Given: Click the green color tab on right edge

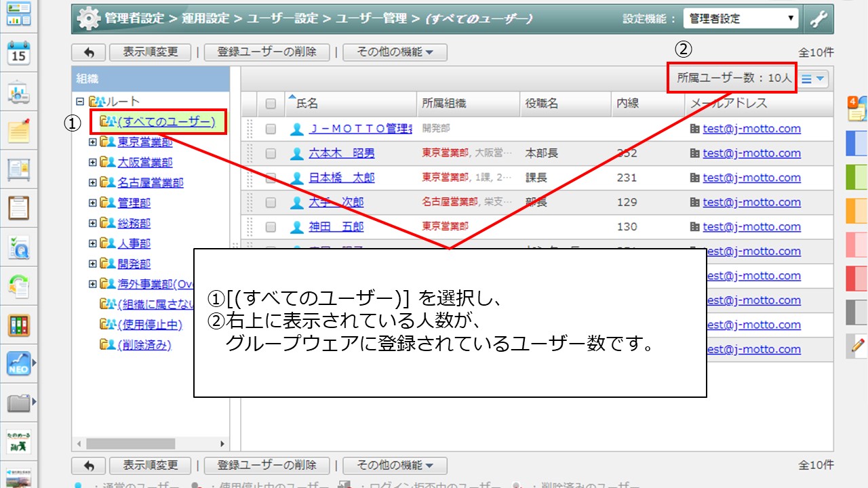Looking at the screenshot, I should 857,178.
